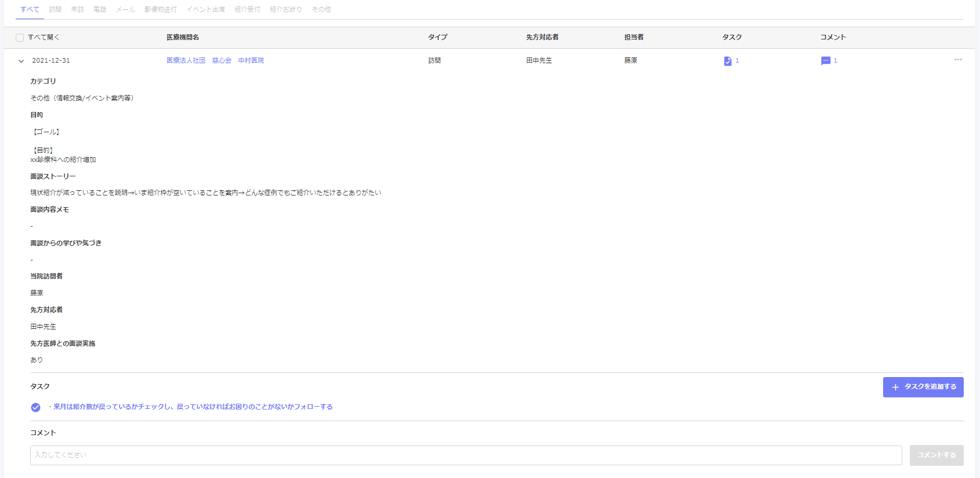Click the タスク column header

pos(732,37)
